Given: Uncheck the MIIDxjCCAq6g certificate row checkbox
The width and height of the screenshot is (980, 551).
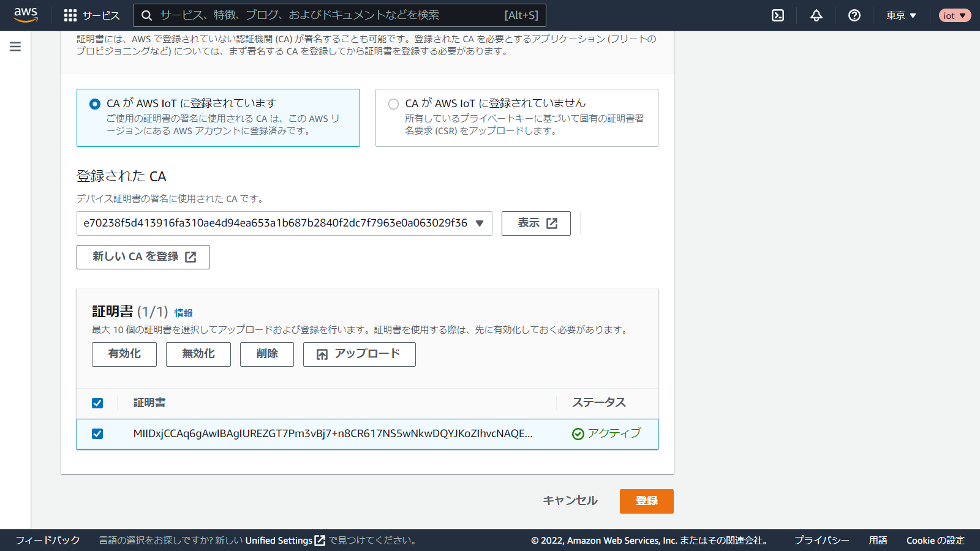Looking at the screenshot, I should tap(97, 433).
